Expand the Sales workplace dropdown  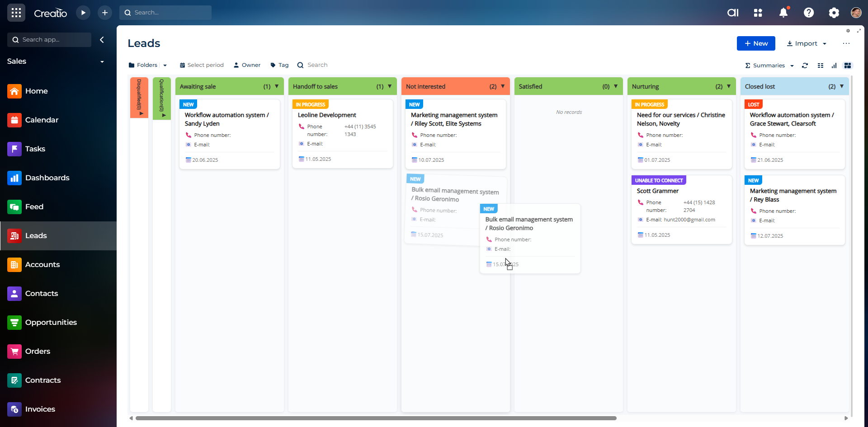click(x=102, y=62)
